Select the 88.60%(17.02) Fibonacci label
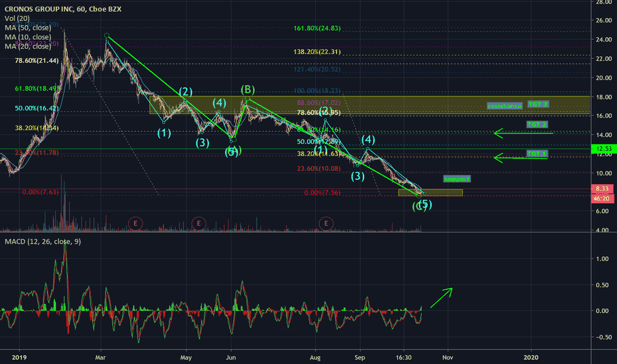The width and height of the screenshot is (617, 364). point(318,103)
